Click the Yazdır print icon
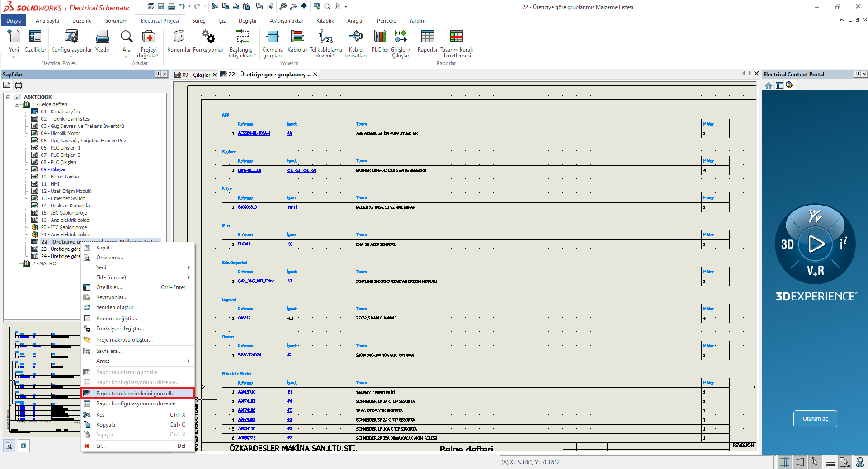 coord(102,41)
